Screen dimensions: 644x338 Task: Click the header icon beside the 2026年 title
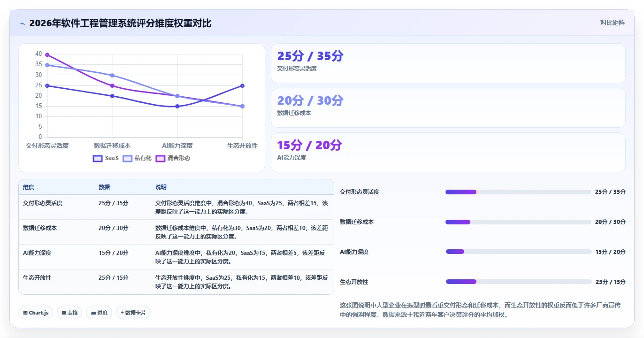22,23
